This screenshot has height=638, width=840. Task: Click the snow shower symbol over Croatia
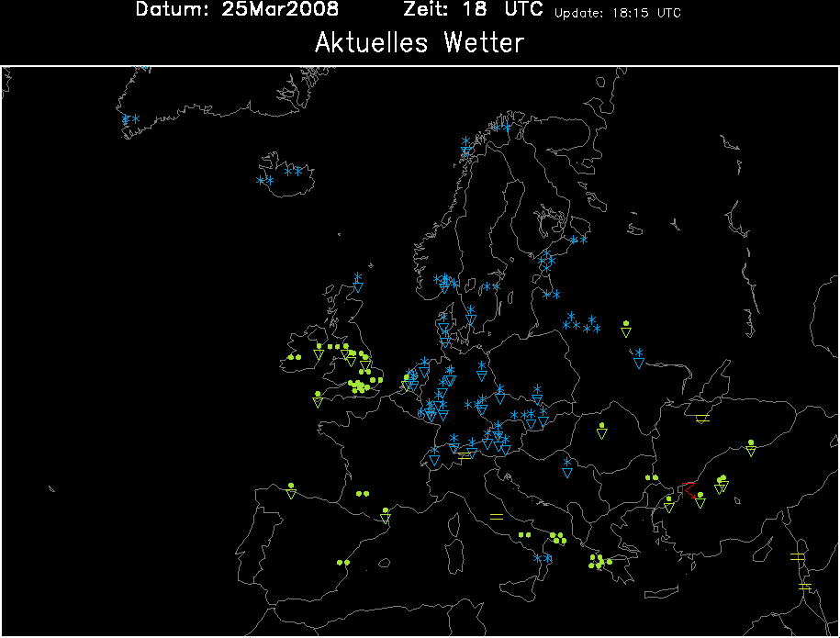(x=567, y=467)
